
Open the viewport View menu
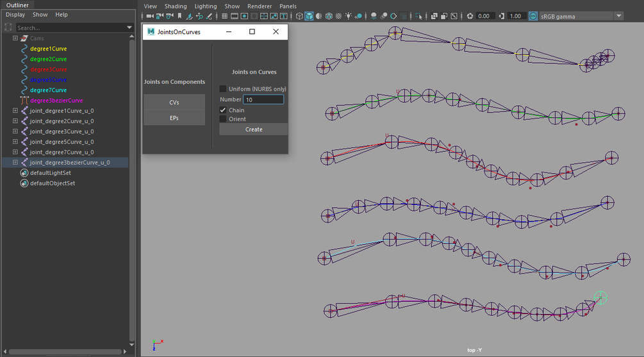(151, 6)
